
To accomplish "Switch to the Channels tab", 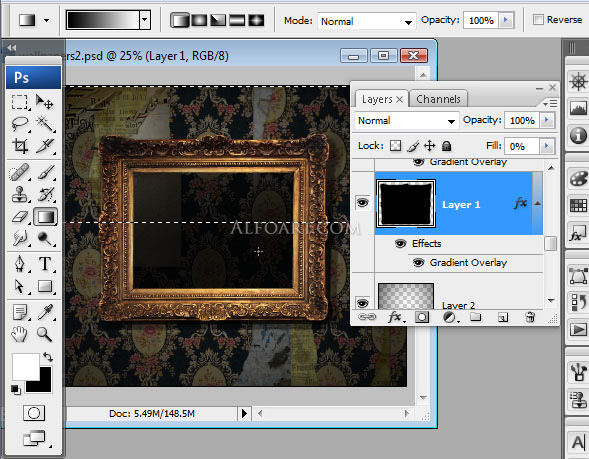I will (x=438, y=99).
